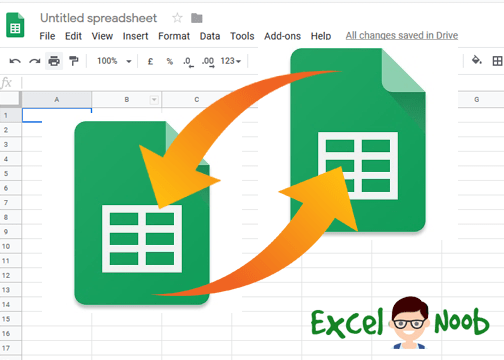Open the Help menu

point(321,36)
